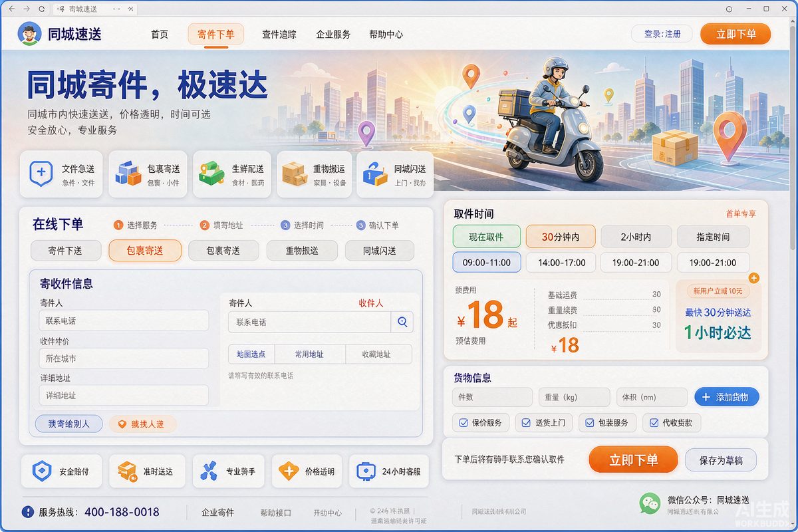The height and width of the screenshot is (532, 798).
Task: Open the 企业服务 navigation item
Action: pyautogui.click(x=333, y=35)
